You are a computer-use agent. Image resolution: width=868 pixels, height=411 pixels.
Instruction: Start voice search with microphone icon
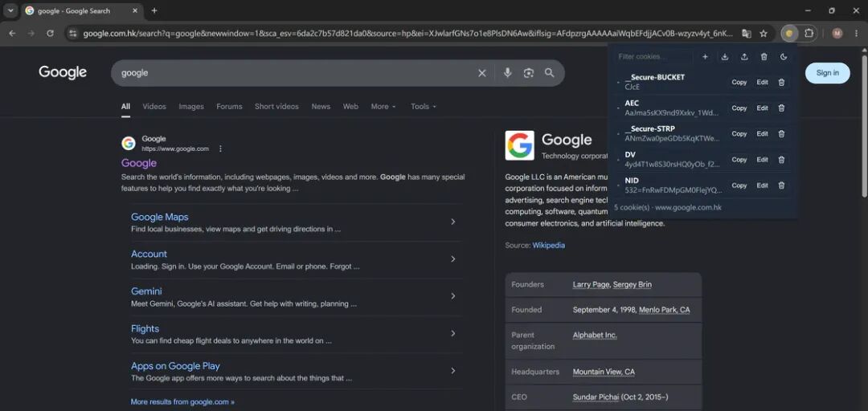click(507, 73)
